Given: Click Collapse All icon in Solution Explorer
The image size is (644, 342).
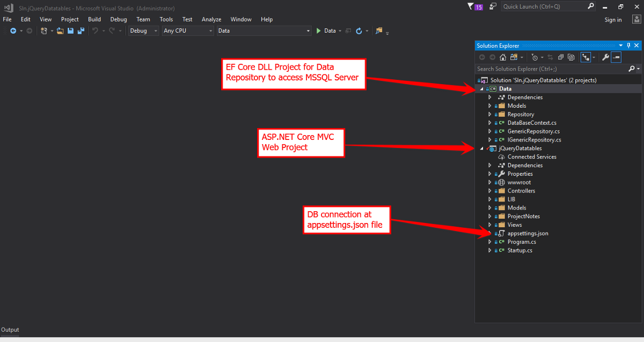Looking at the screenshot, I should click(560, 57).
